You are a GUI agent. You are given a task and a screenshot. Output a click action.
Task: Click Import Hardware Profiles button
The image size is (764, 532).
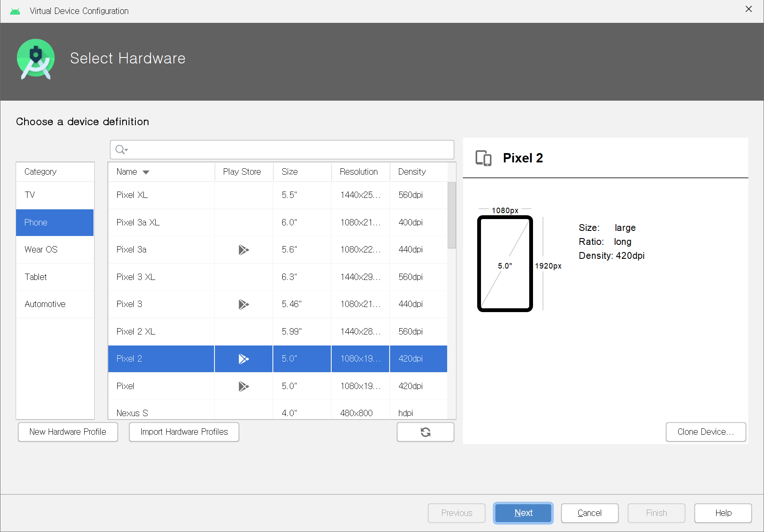(x=184, y=432)
